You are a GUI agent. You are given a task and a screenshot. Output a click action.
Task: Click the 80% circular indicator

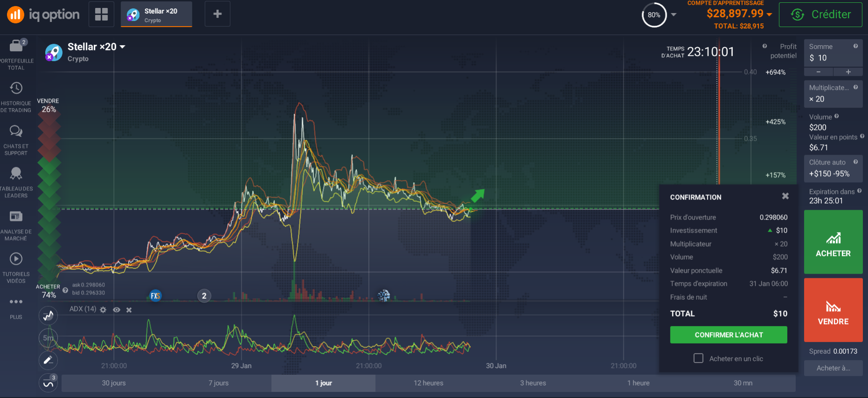654,15
